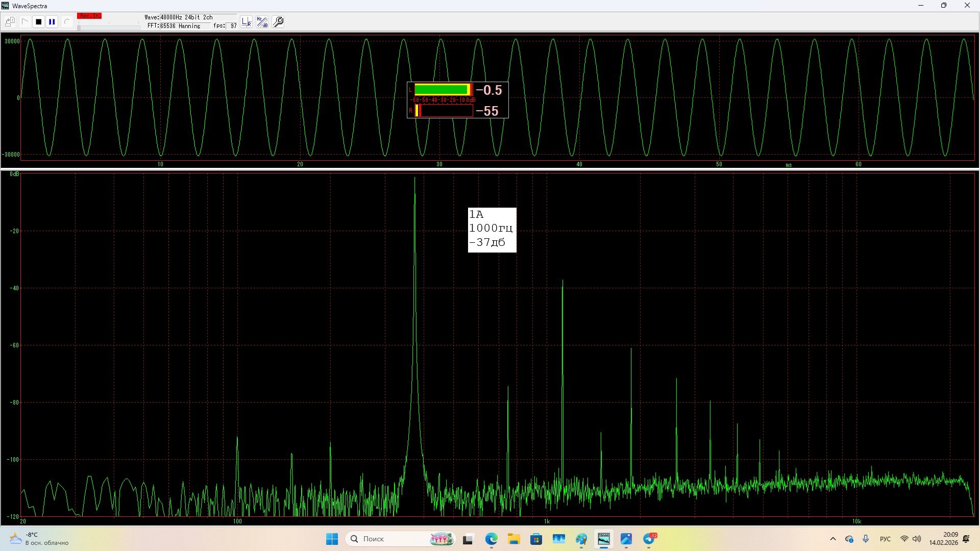Click the Wave 48000Hz 24bit 2ch field
The image size is (980, 551).
(186, 17)
